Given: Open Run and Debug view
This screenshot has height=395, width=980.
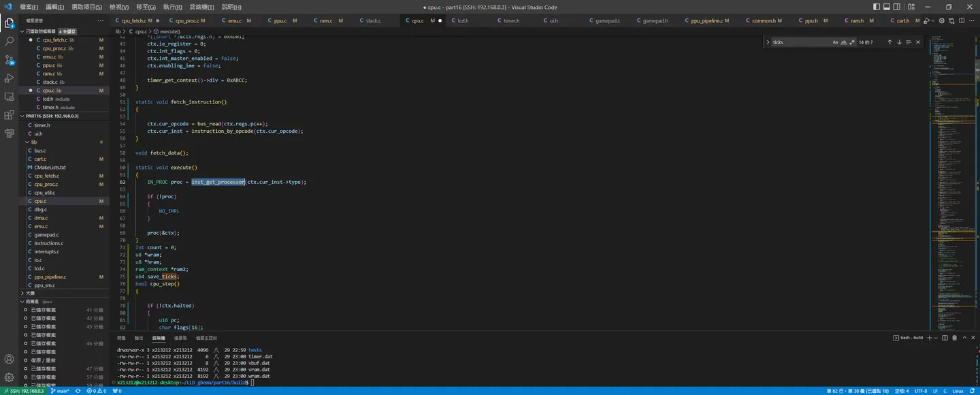Looking at the screenshot, I should tap(10, 78).
